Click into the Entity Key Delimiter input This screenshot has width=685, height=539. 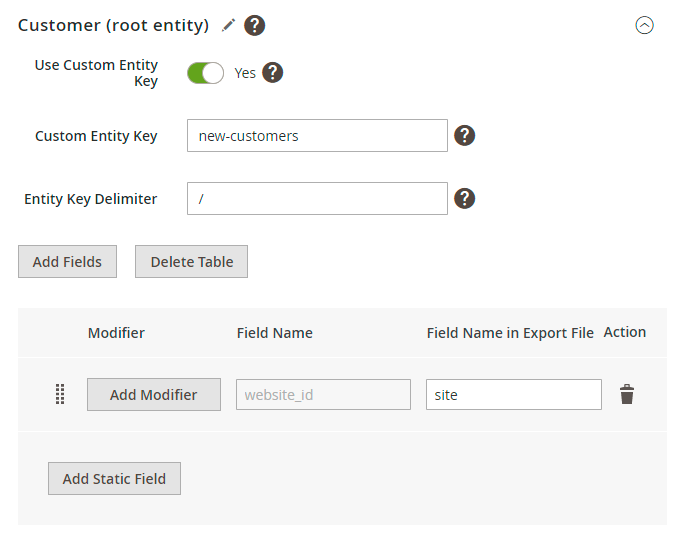point(317,198)
